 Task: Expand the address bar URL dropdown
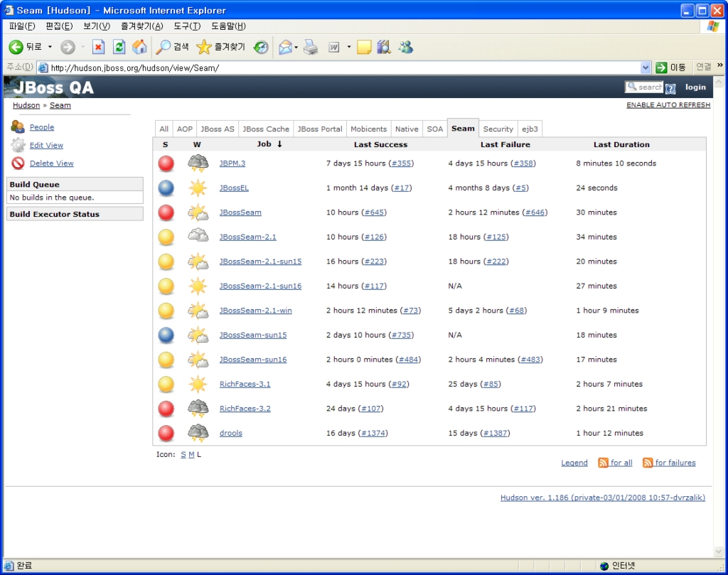646,68
